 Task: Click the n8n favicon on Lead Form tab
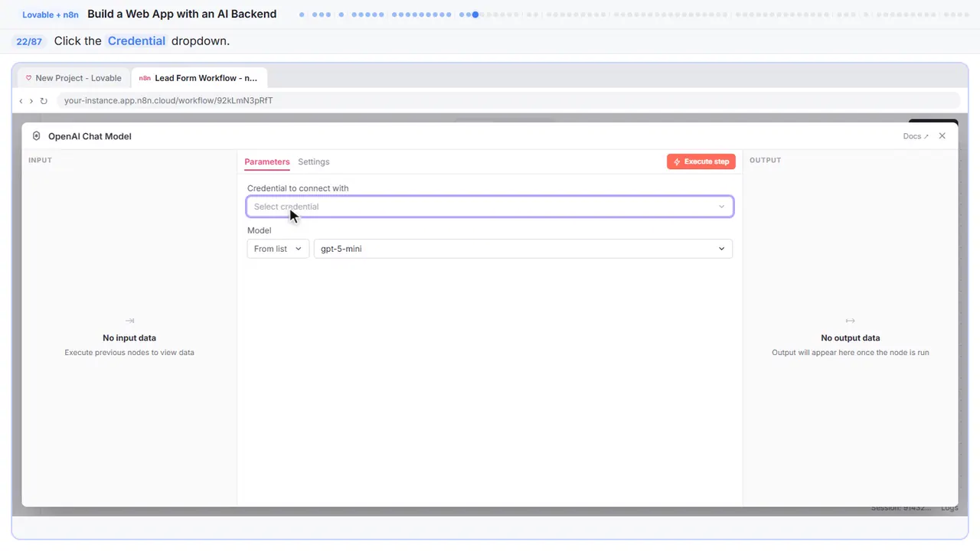click(x=145, y=78)
